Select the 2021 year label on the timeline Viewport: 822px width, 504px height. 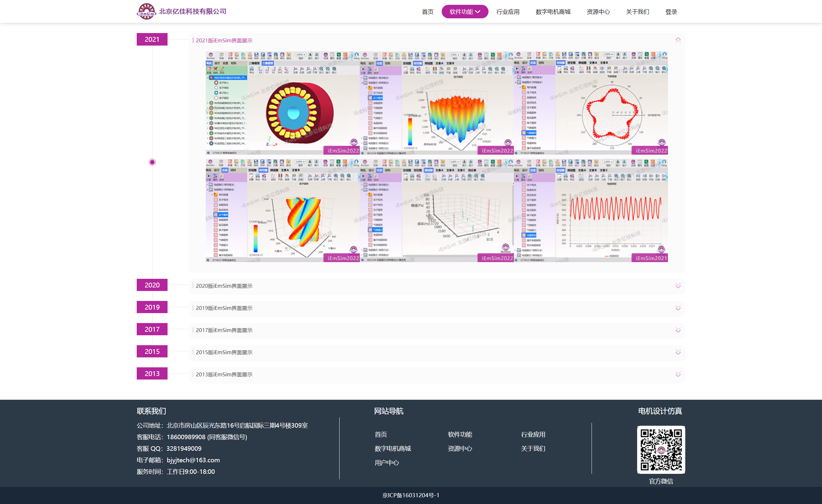[x=152, y=39]
